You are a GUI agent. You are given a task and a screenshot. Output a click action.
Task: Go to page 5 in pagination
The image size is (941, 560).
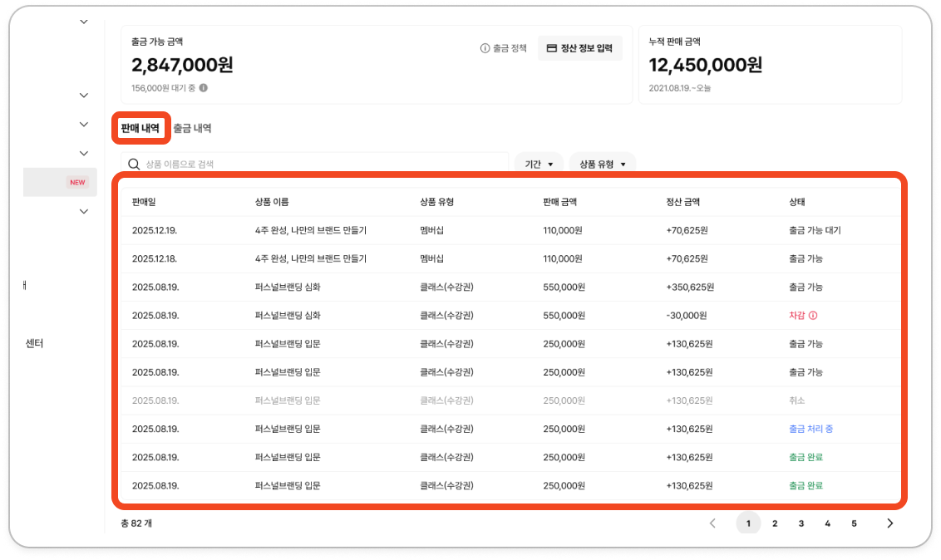(854, 523)
